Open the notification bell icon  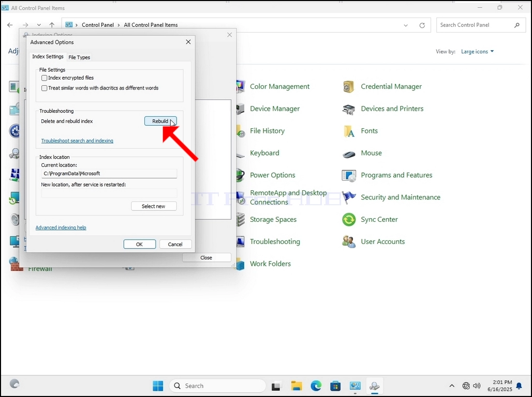(x=519, y=386)
